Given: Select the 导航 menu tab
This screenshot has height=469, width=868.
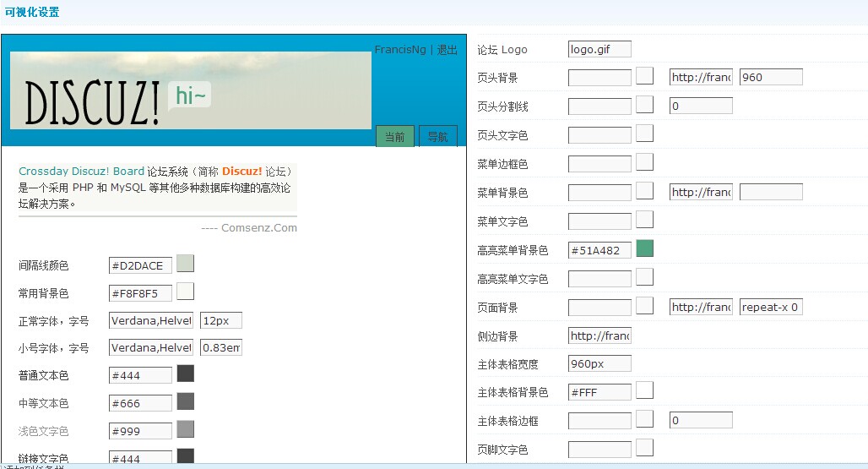Looking at the screenshot, I should coord(438,136).
